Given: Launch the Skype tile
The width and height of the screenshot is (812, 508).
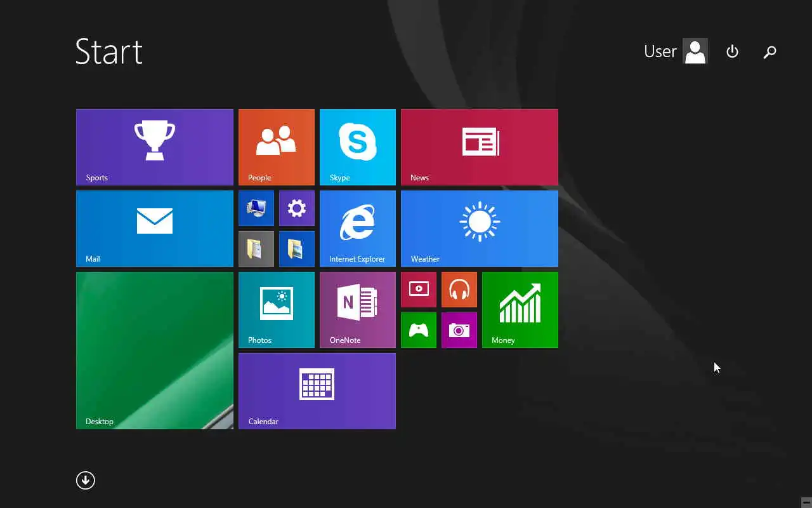Looking at the screenshot, I should [358, 147].
